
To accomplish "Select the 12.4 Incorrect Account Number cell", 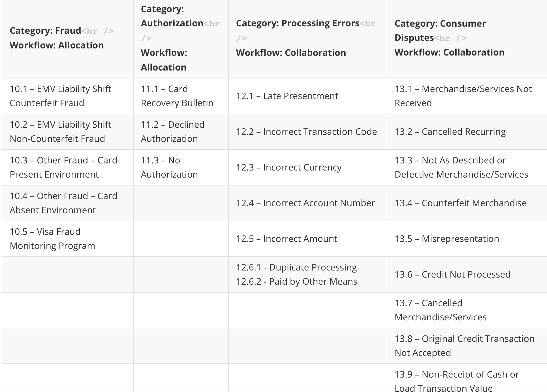I will [x=305, y=203].
